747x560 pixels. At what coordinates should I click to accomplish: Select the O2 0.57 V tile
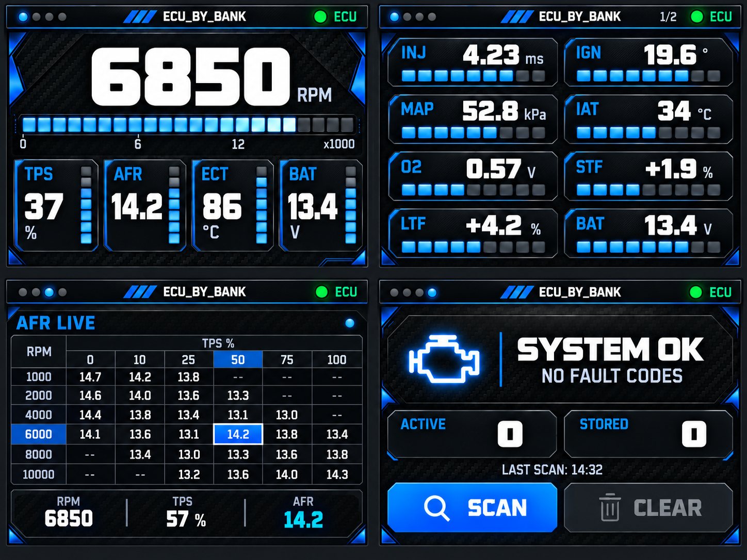click(x=473, y=176)
